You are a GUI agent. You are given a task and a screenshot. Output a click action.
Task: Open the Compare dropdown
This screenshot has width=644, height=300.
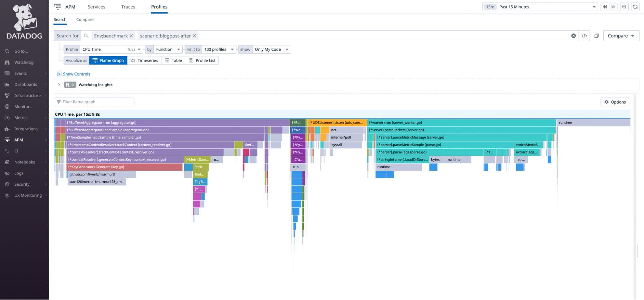pyautogui.click(x=621, y=35)
